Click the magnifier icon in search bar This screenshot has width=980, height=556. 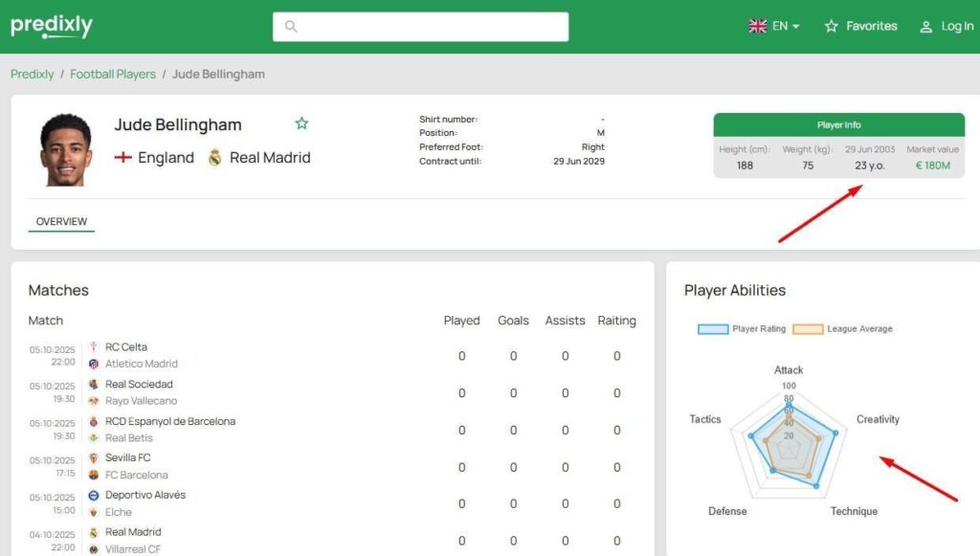pyautogui.click(x=291, y=27)
